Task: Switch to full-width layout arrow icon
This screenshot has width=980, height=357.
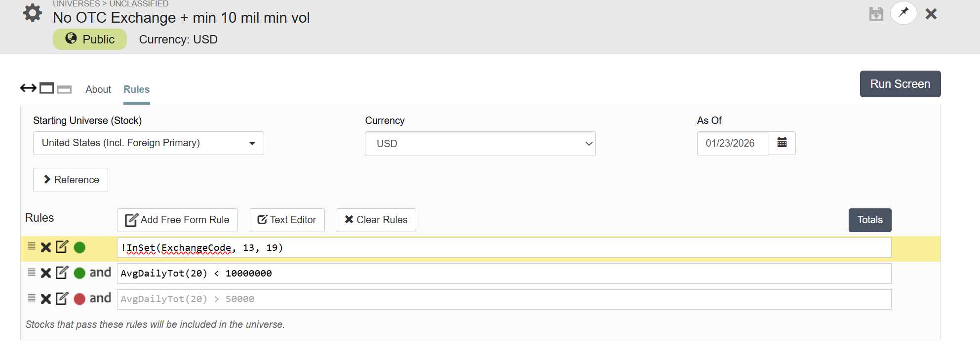Action: 28,88
